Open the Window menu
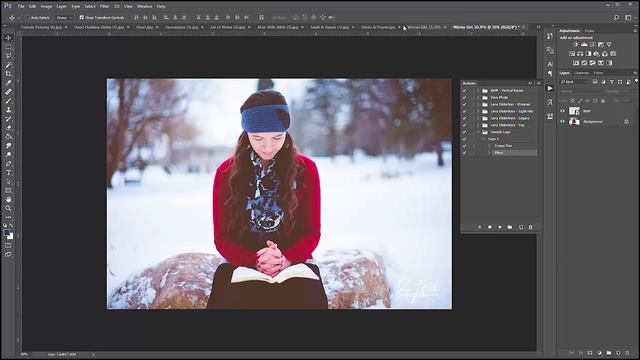 [144, 7]
